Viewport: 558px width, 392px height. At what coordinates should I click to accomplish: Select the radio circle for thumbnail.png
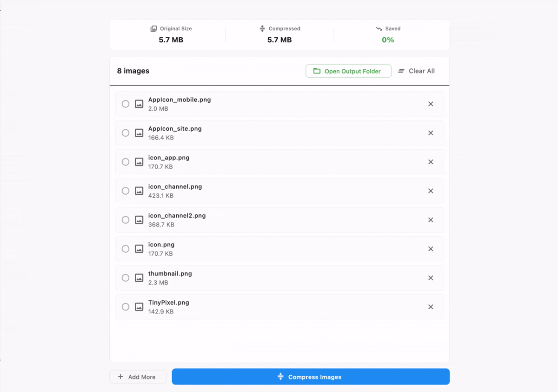pyautogui.click(x=126, y=278)
